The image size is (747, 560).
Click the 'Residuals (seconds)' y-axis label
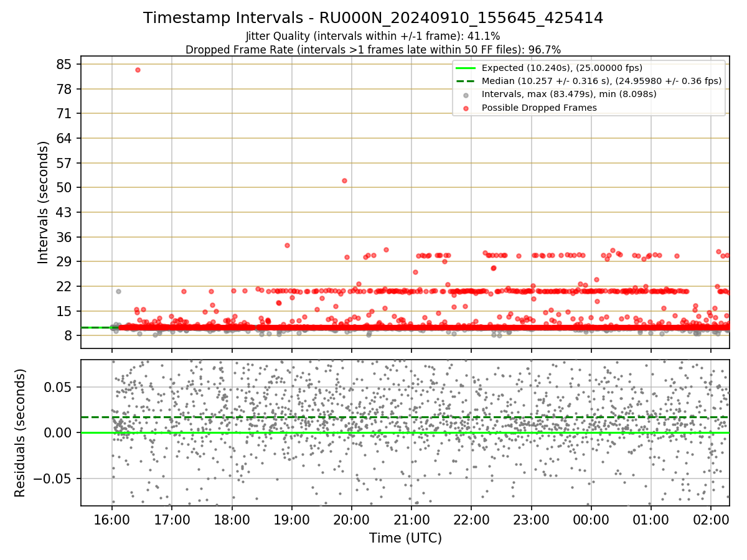[20, 432]
